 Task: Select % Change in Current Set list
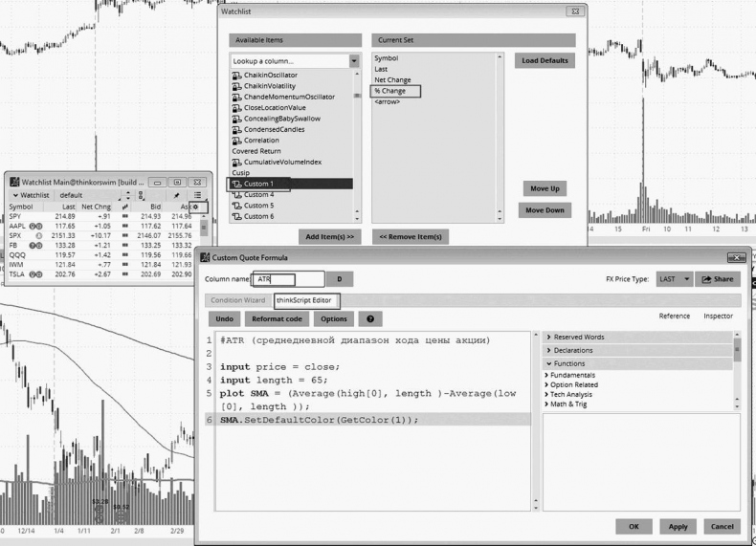click(x=391, y=90)
